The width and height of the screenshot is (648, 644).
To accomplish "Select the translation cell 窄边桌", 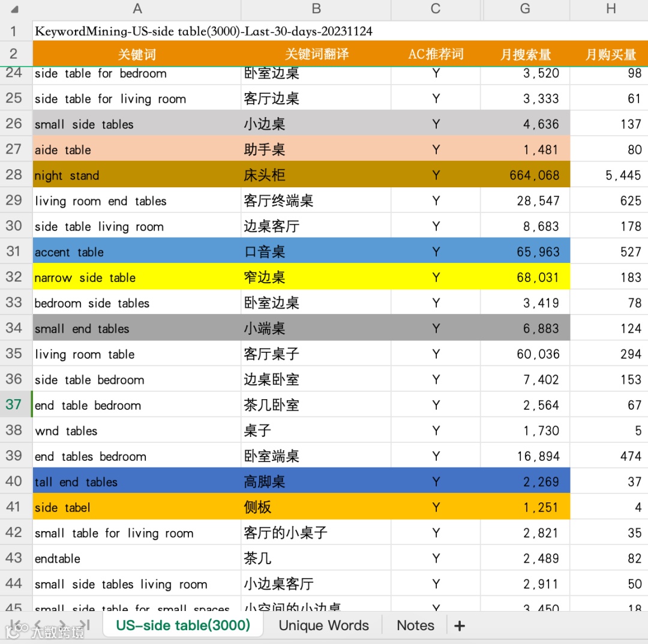I will click(x=316, y=277).
